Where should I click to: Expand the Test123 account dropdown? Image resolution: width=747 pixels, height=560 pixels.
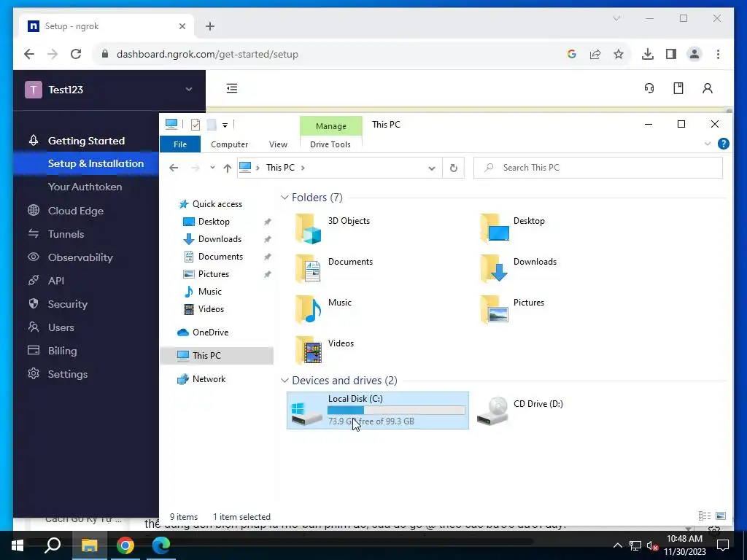pyautogui.click(x=189, y=90)
